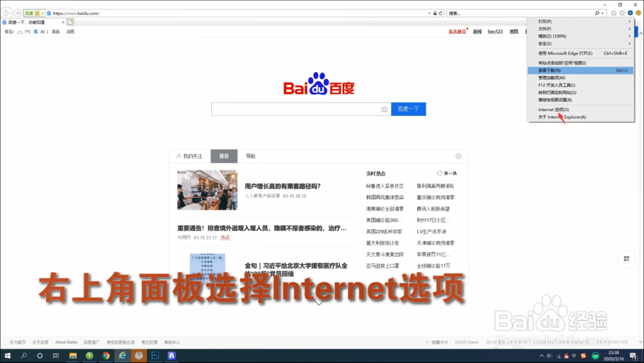Viewport: 644px width, 363px height.
Task: Select F12 开发人员工具(L)
Action: (581, 85)
